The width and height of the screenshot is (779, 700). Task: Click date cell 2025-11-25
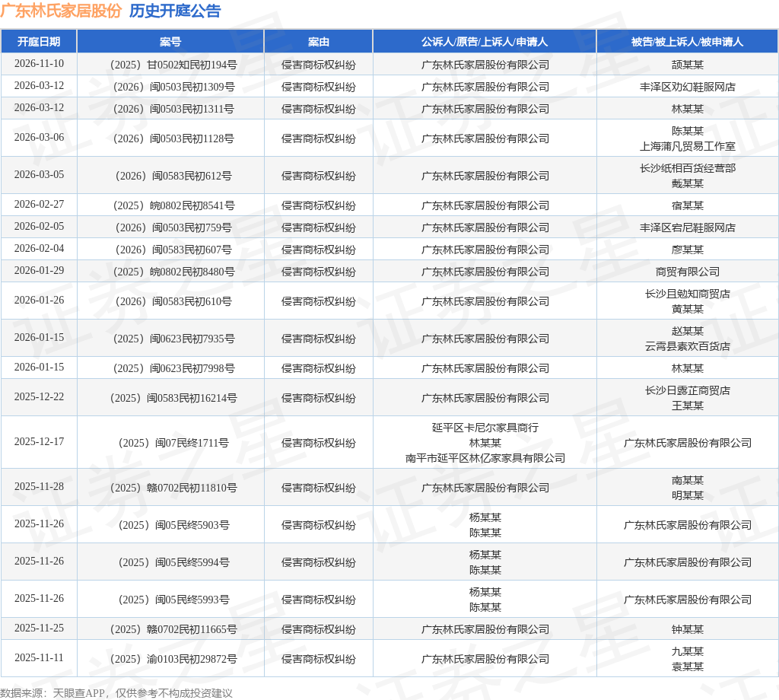(x=39, y=628)
